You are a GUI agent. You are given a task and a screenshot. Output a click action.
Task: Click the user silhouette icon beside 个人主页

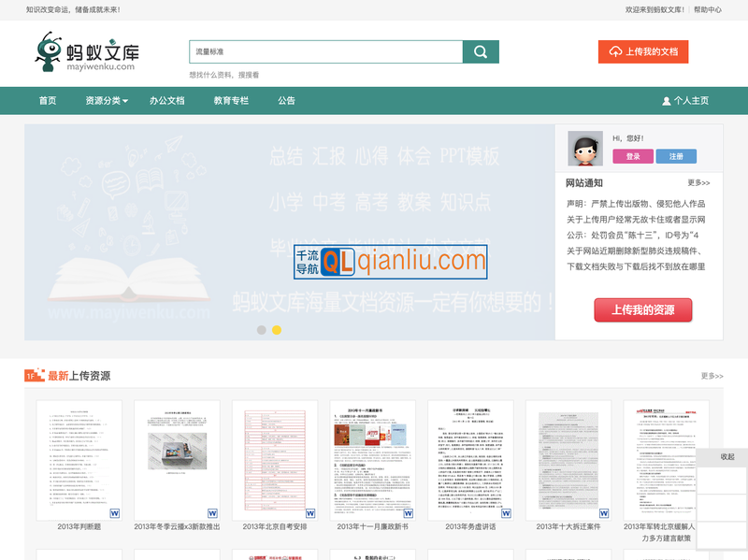pos(667,101)
